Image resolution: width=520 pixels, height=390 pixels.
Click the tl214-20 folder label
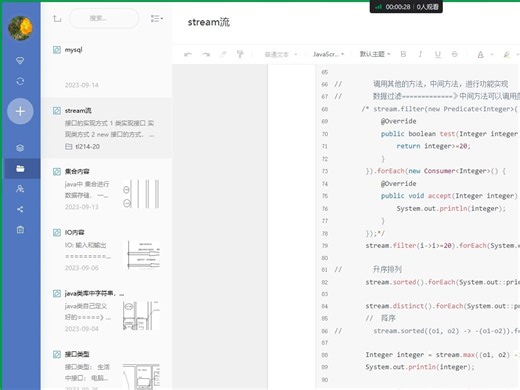tap(88, 147)
